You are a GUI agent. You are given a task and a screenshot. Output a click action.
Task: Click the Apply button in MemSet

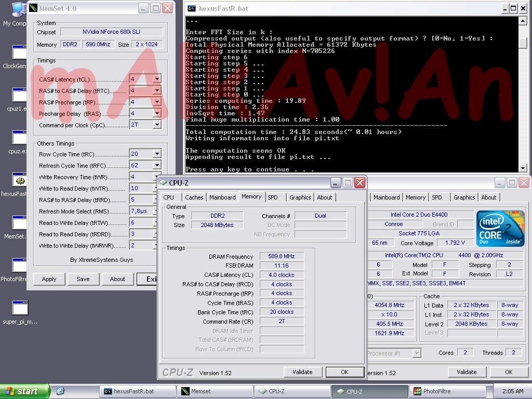(49, 279)
